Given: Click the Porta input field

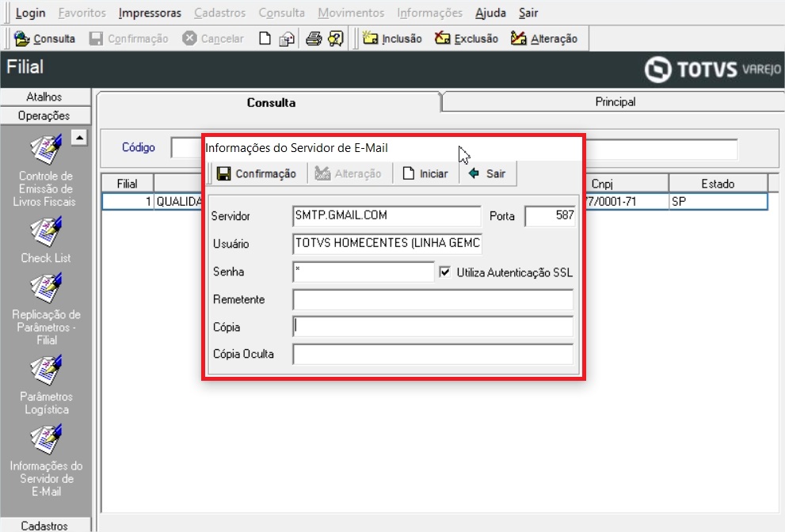Looking at the screenshot, I should coord(551,215).
